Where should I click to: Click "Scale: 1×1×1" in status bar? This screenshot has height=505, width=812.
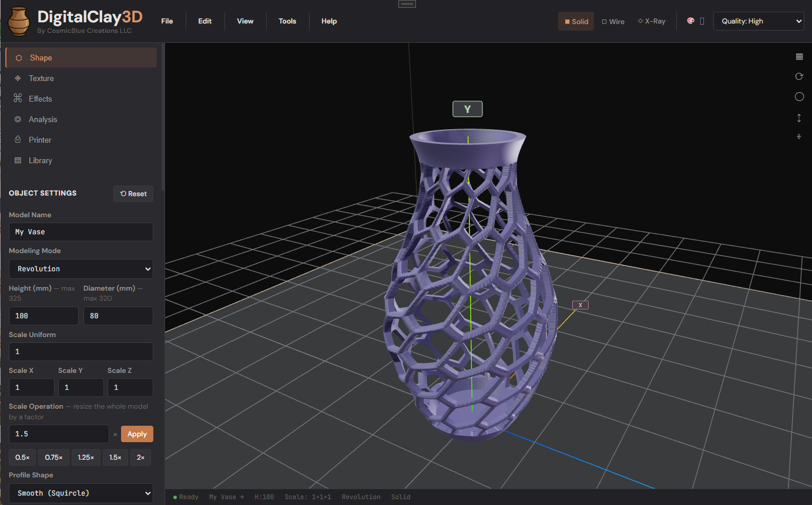308,497
